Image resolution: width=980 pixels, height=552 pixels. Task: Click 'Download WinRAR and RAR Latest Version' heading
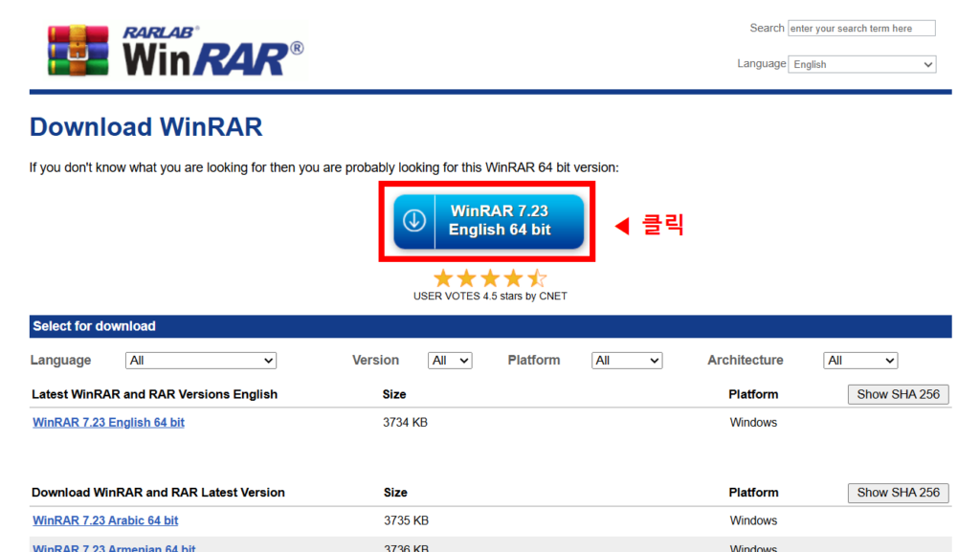tap(158, 493)
